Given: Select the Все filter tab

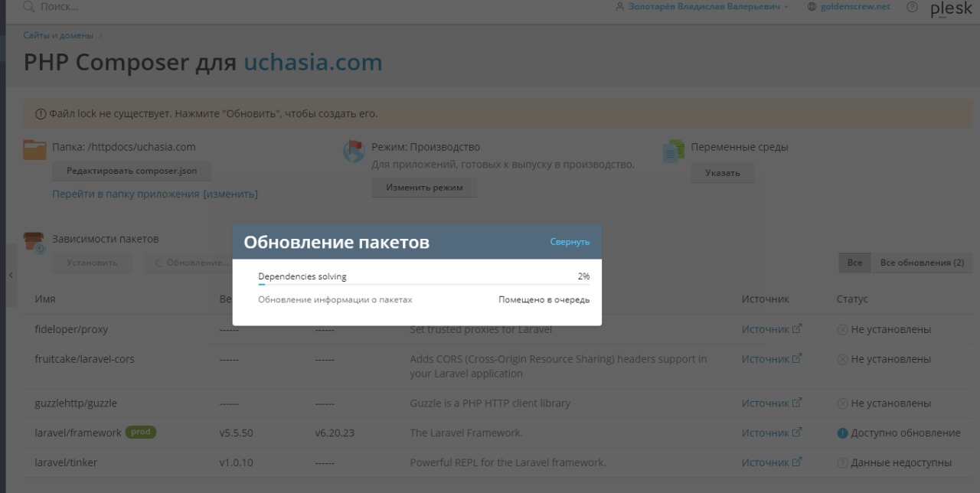Looking at the screenshot, I should click(855, 263).
